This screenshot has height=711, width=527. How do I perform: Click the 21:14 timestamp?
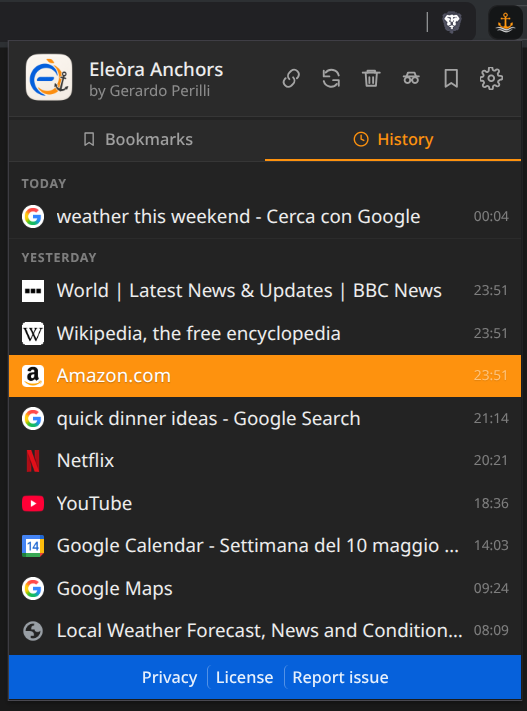click(491, 419)
